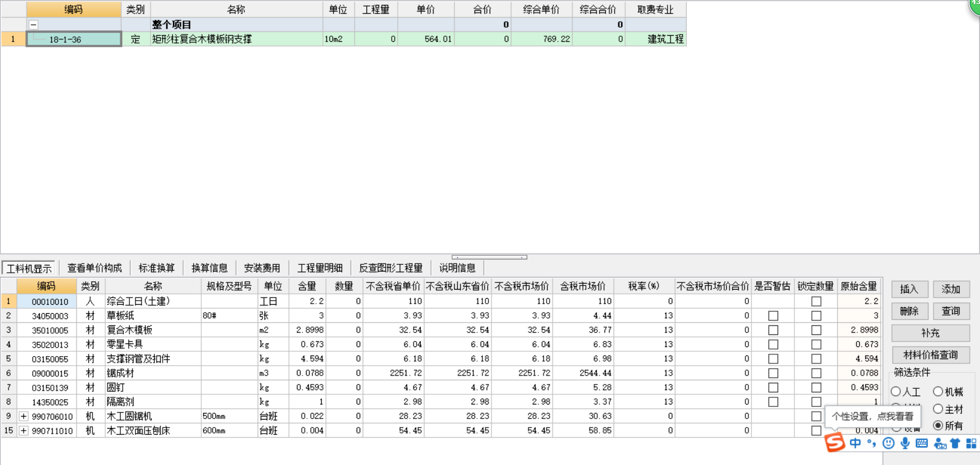Check 锁定数量 for 零星卡具 row
Viewport: 980px width, 465px height.
(816, 345)
